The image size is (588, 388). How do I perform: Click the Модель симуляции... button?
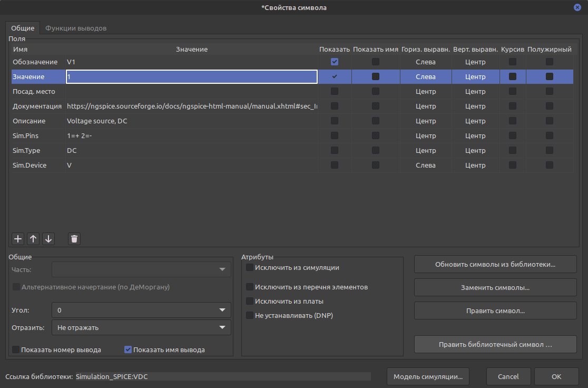428,377
